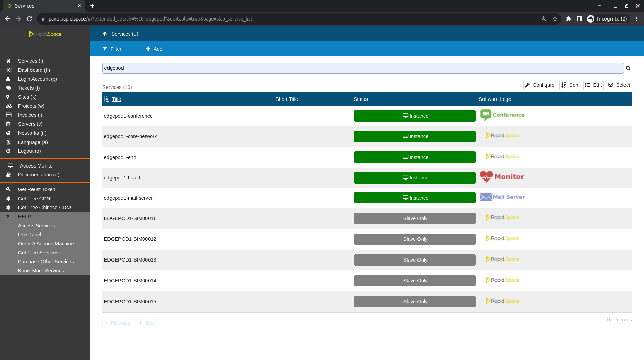644x360 pixels.
Task: Click Instance status of edgepod1-health
Action: 415,178
